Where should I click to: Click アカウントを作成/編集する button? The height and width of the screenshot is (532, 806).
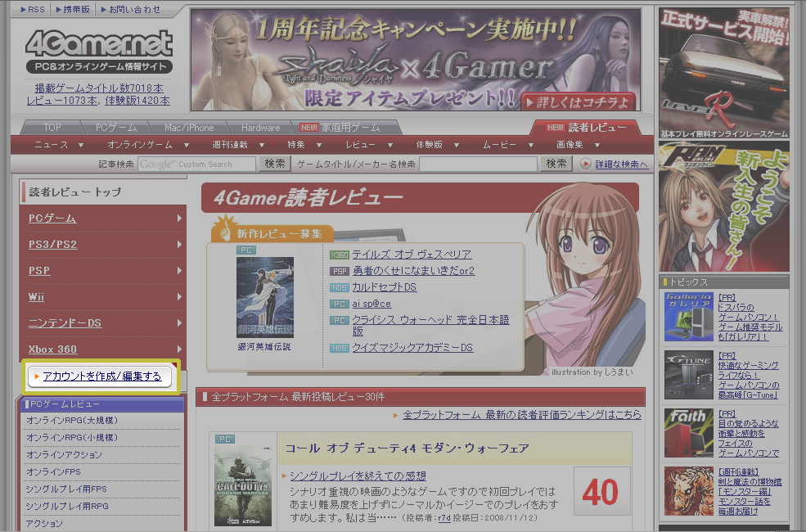(100, 376)
